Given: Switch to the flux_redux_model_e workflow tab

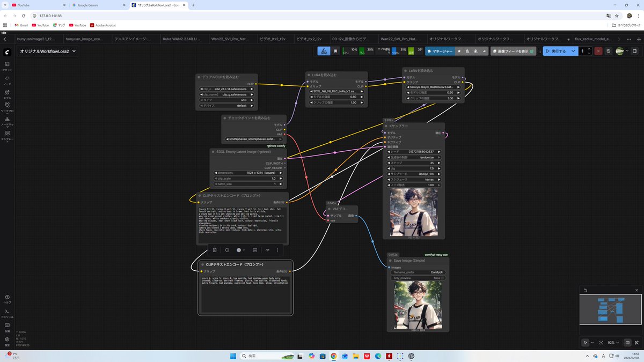Looking at the screenshot, I should click(x=595, y=39).
